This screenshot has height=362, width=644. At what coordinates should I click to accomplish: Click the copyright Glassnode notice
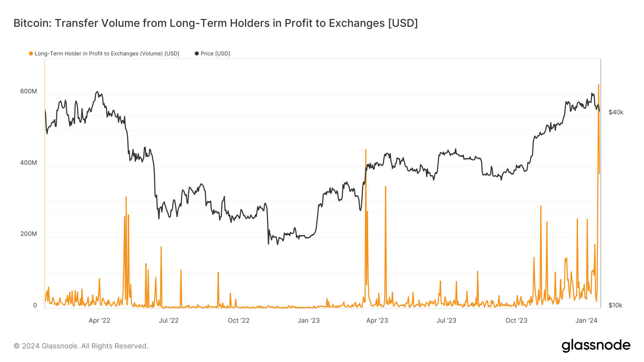[81, 346]
